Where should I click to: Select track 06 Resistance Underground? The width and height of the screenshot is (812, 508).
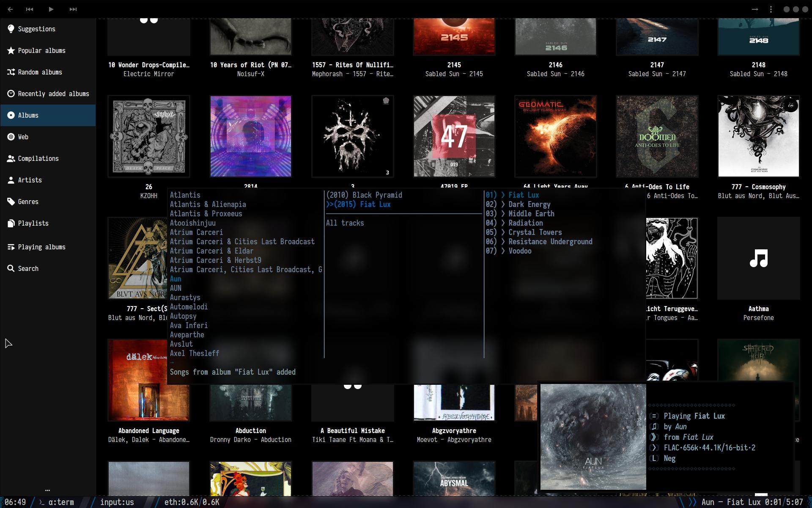point(539,241)
